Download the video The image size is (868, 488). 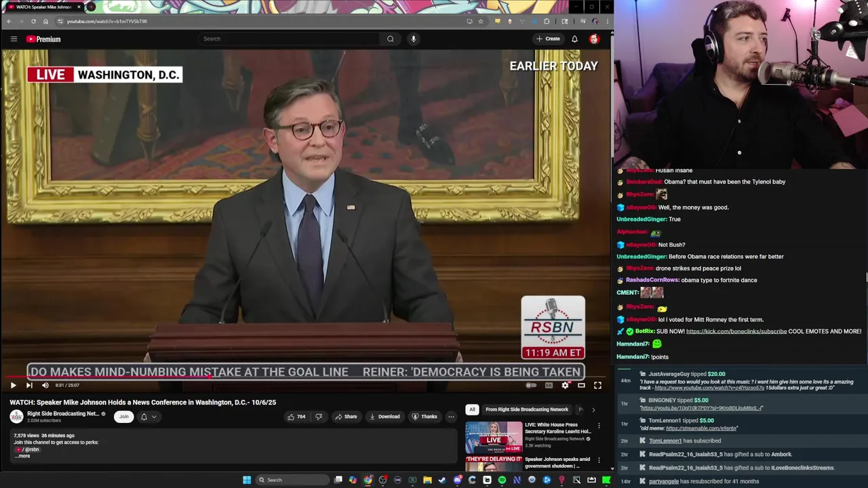coord(384,416)
